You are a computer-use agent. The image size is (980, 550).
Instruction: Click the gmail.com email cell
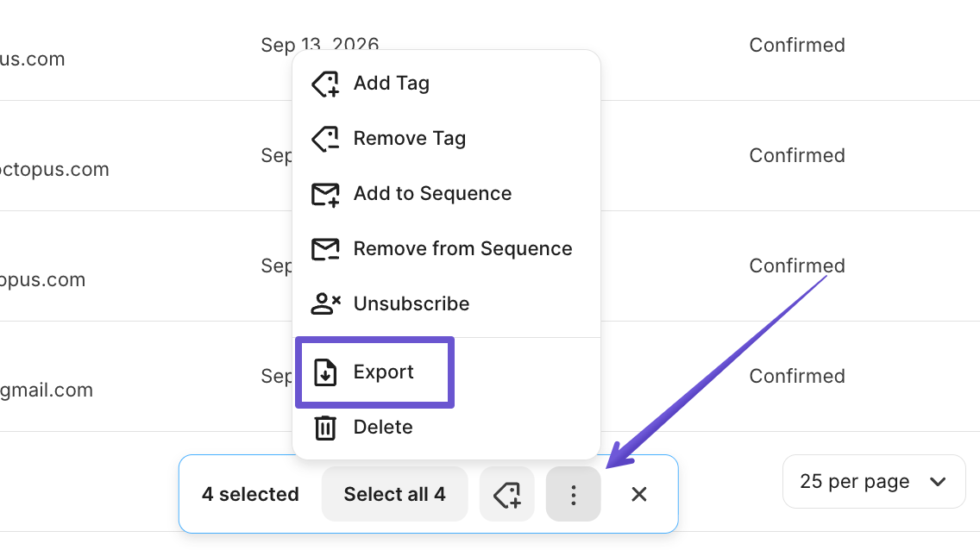tap(47, 391)
